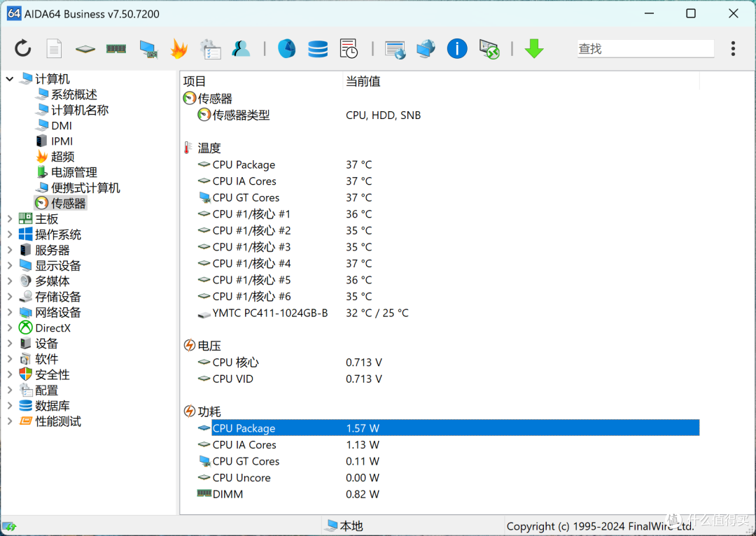Open 电源管理 tree item

click(x=73, y=173)
